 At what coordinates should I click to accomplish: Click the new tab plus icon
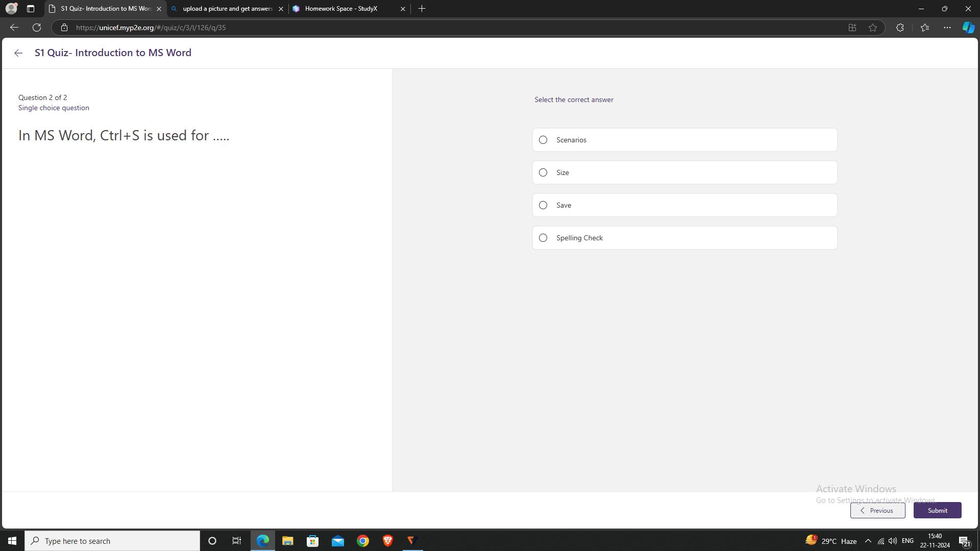(x=421, y=8)
